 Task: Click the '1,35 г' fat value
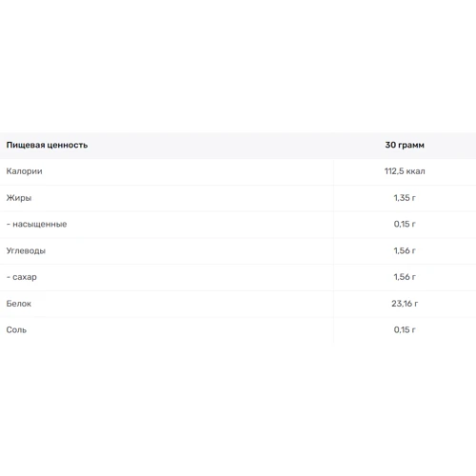coord(405,198)
